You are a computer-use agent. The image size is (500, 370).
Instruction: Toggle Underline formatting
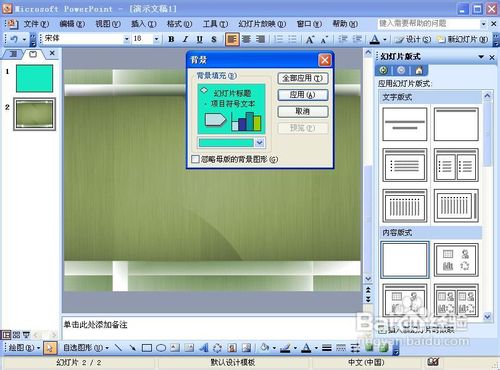click(x=199, y=39)
